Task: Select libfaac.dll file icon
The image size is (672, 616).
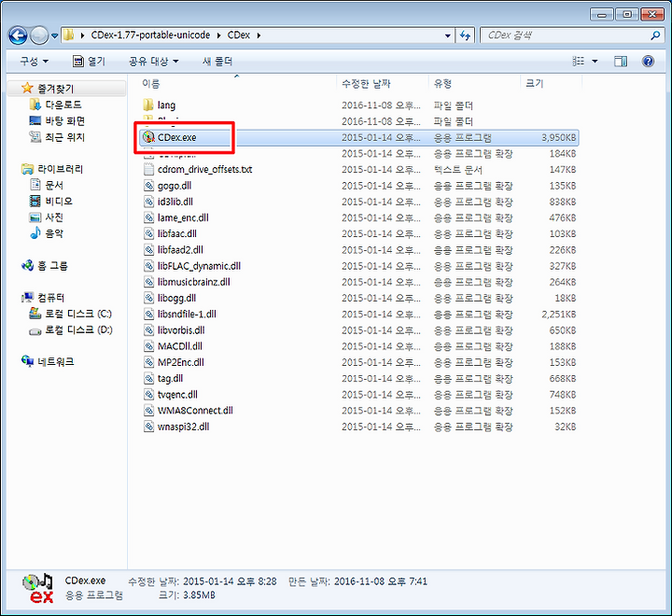Action: 148,233
